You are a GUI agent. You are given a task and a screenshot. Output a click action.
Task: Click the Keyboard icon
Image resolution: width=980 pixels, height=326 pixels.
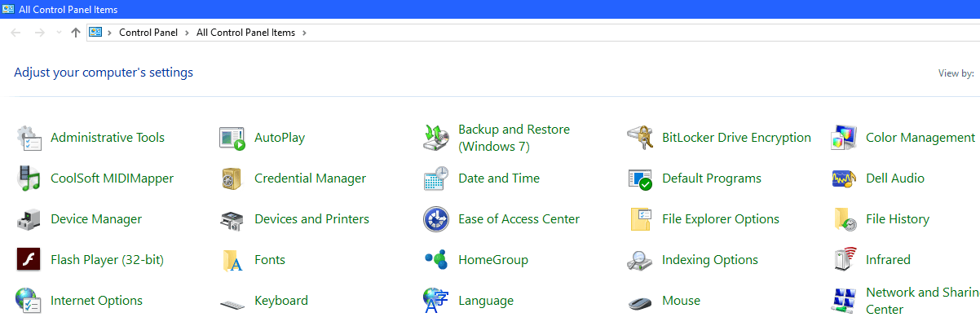[232, 303]
